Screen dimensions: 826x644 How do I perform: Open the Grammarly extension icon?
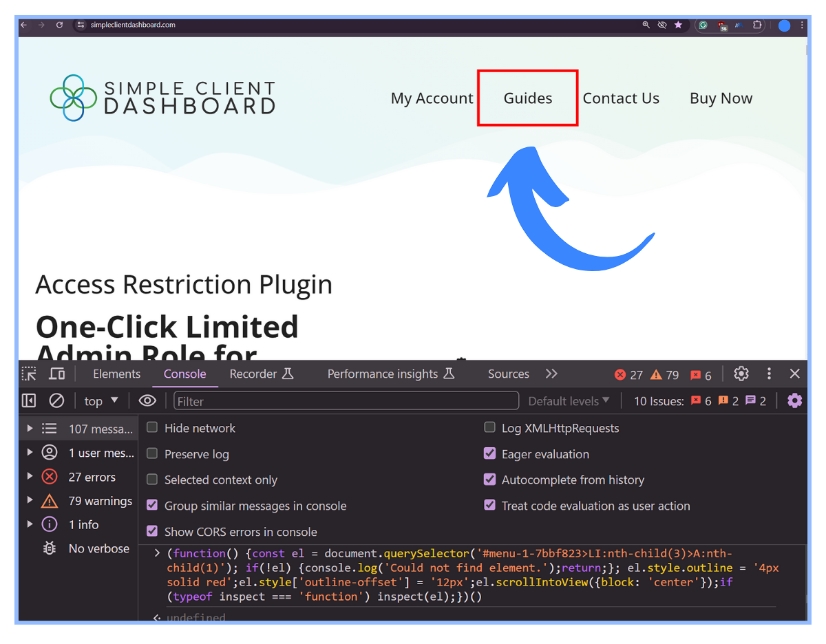coord(703,25)
